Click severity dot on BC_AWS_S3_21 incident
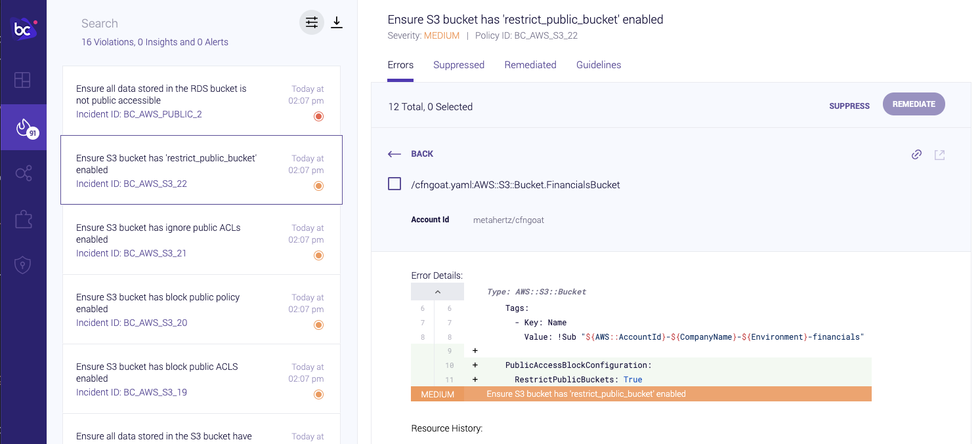This screenshot has width=980, height=444. [x=318, y=255]
